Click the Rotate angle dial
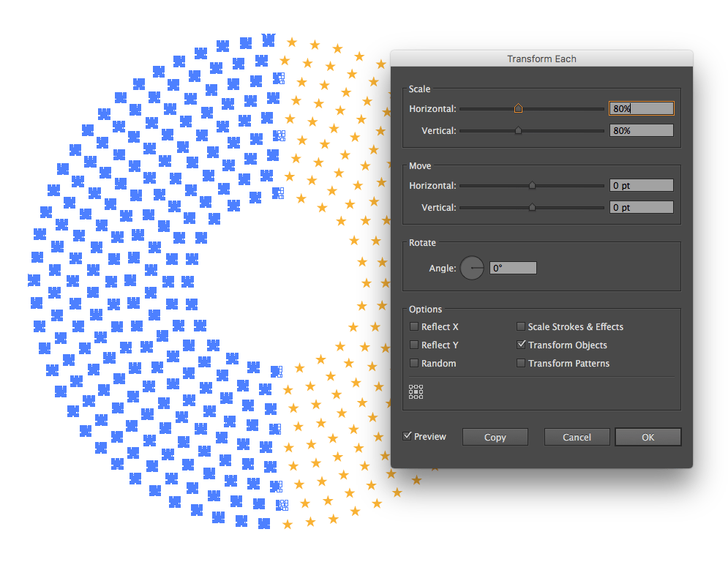728x562 pixels. click(x=472, y=268)
